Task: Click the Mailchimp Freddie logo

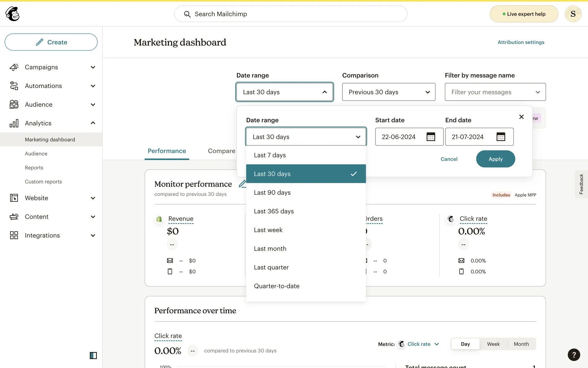Action: (13, 14)
